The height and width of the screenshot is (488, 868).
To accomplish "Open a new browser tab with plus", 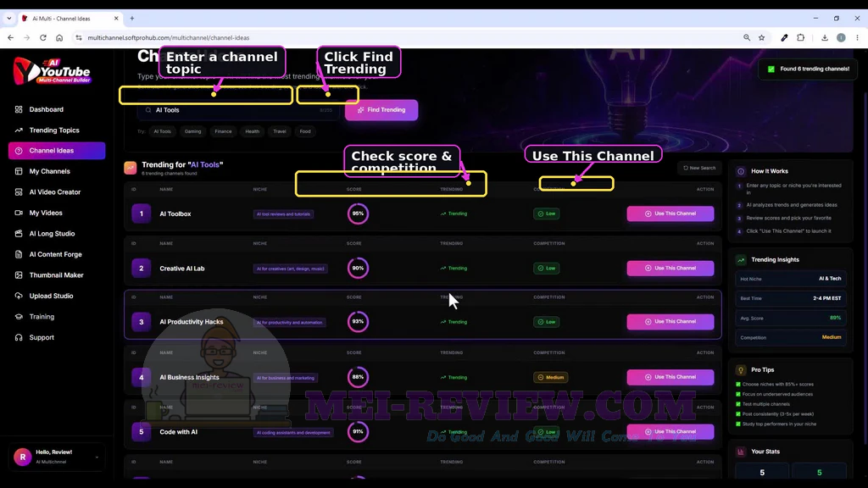I will (x=131, y=19).
